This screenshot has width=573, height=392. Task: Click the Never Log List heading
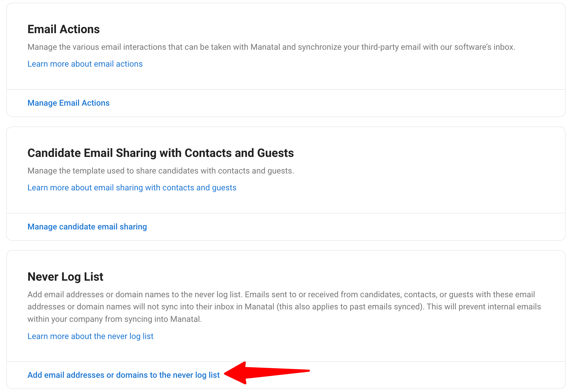[65, 277]
